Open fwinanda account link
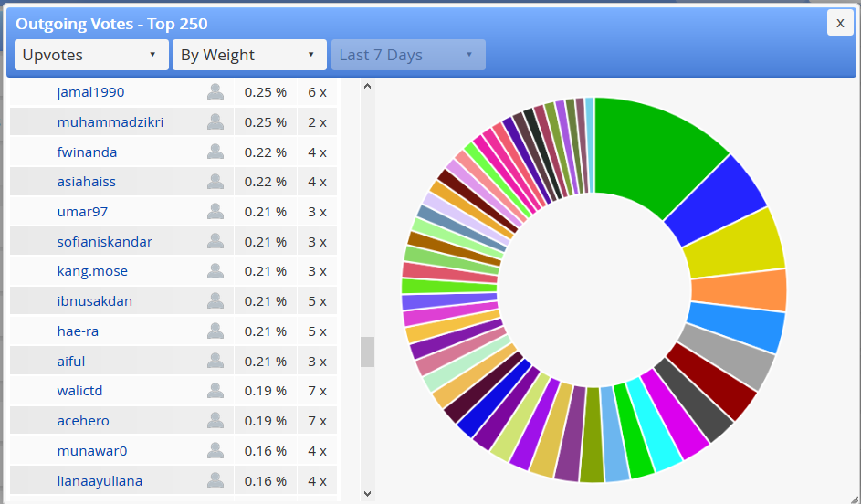 87,152
